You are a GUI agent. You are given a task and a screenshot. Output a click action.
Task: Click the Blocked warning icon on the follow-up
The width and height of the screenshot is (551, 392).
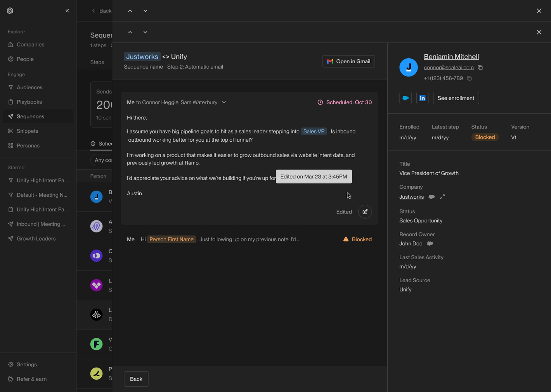(346, 239)
